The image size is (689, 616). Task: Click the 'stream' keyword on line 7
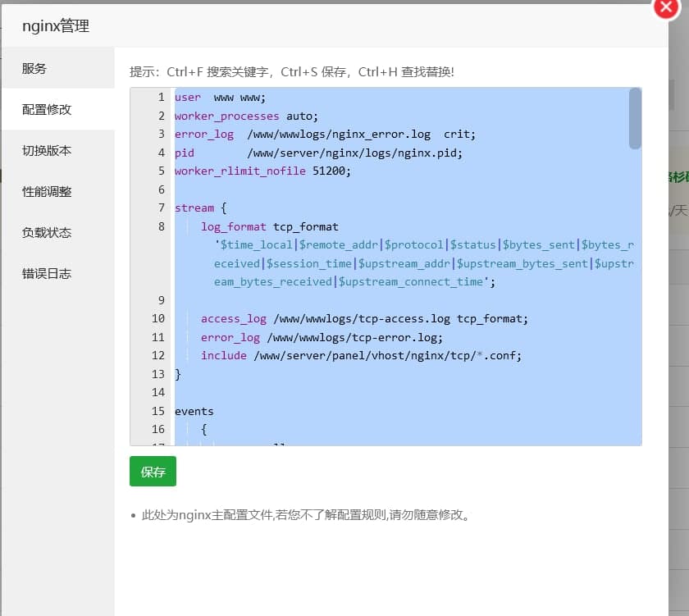tap(194, 208)
